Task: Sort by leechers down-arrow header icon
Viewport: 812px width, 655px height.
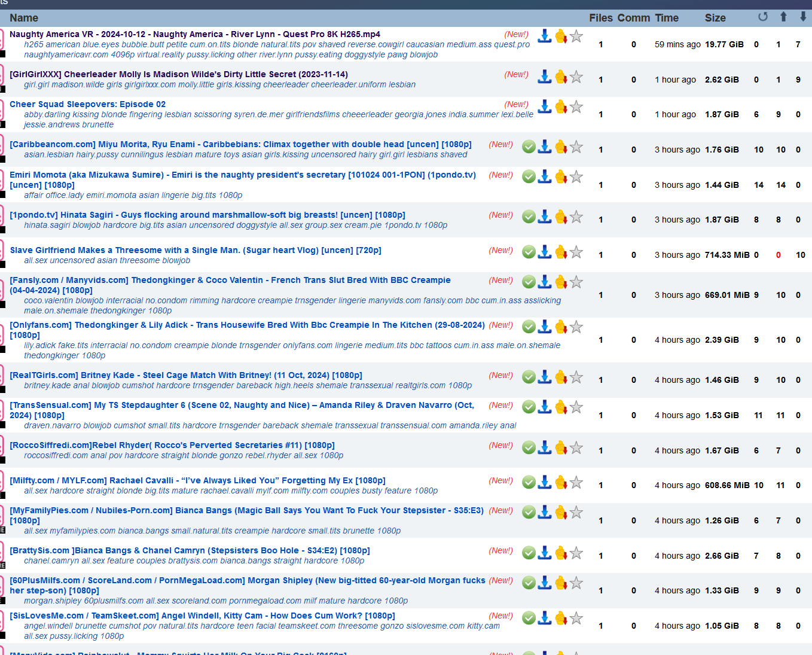Action: [803, 17]
